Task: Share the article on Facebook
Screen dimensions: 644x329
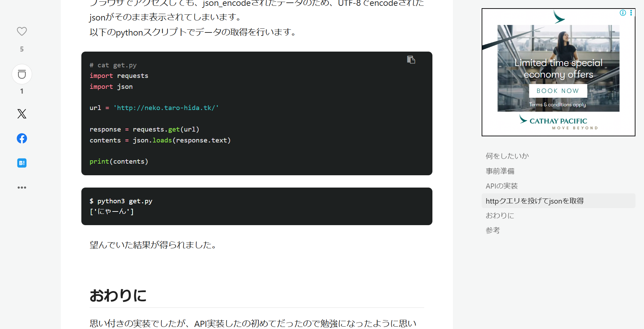Action: coord(22,138)
